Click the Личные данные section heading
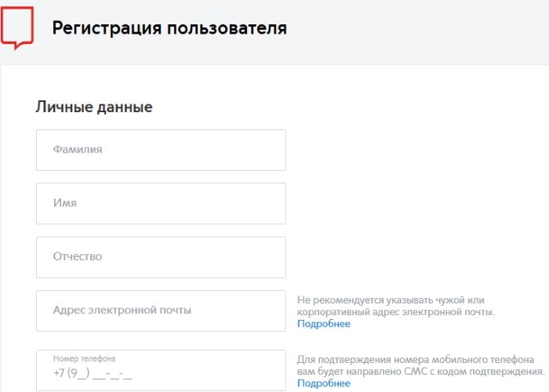 point(94,107)
